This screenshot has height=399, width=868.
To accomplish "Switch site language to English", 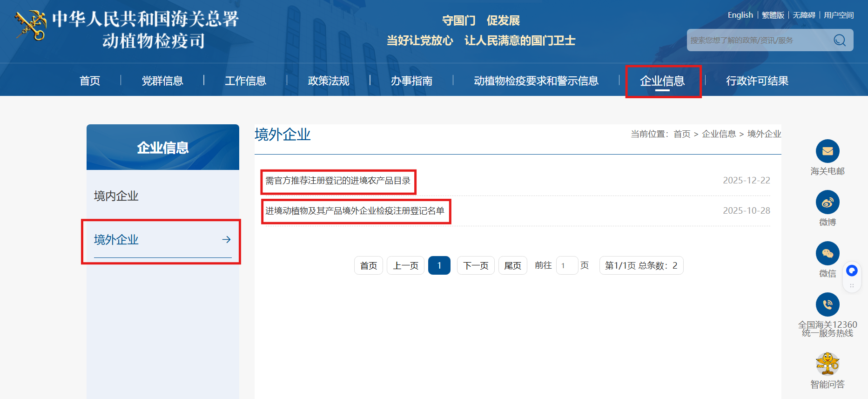I will tap(740, 15).
